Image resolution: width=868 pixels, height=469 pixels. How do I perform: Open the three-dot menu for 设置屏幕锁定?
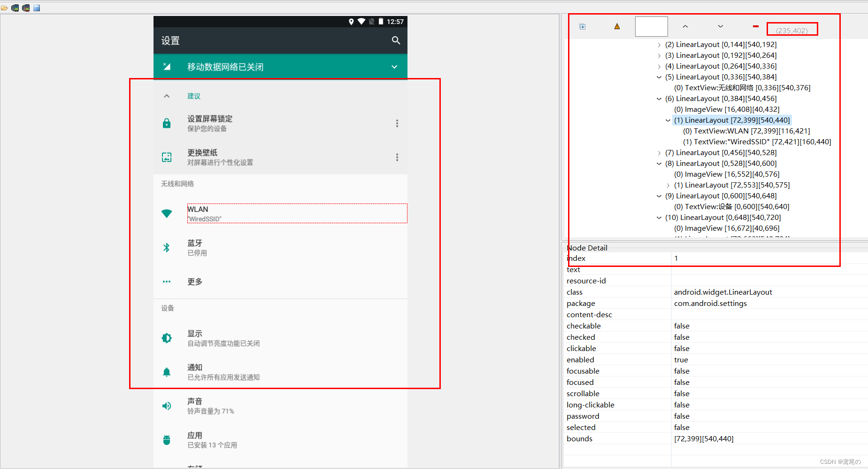click(x=397, y=123)
